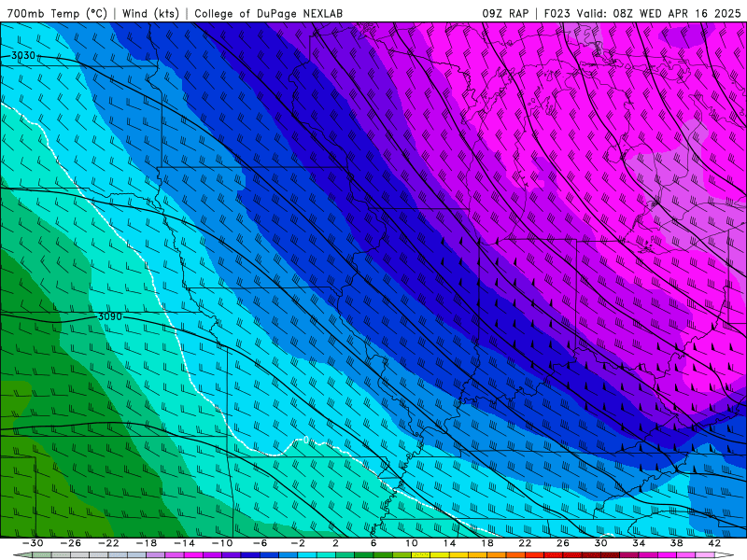Click the -2 color scale label
This screenshot has height=560, width=747.
pyautogui.click(x=298, y=543)
